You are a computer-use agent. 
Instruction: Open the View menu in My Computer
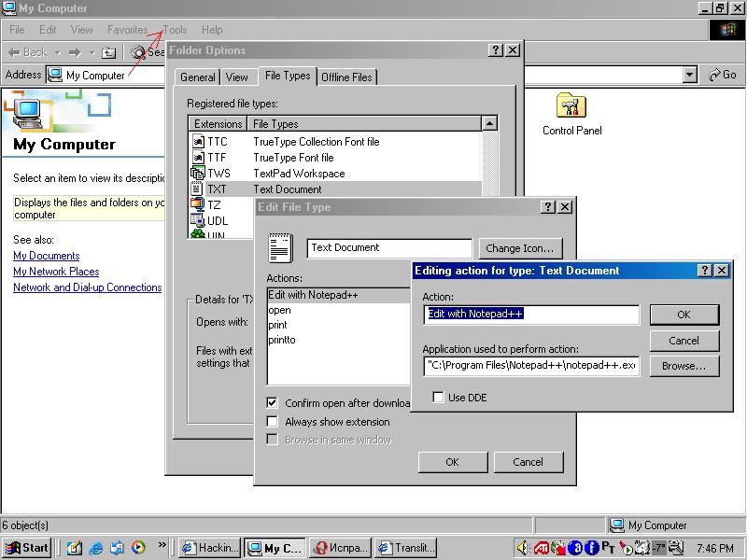pyautogui.click(x=81, y=30)
